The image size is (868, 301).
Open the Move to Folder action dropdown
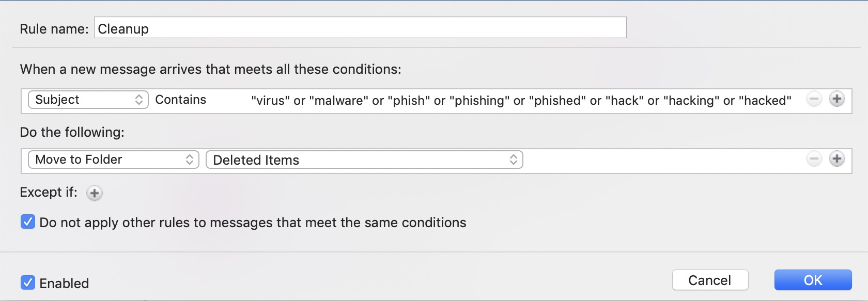point(114,160)
